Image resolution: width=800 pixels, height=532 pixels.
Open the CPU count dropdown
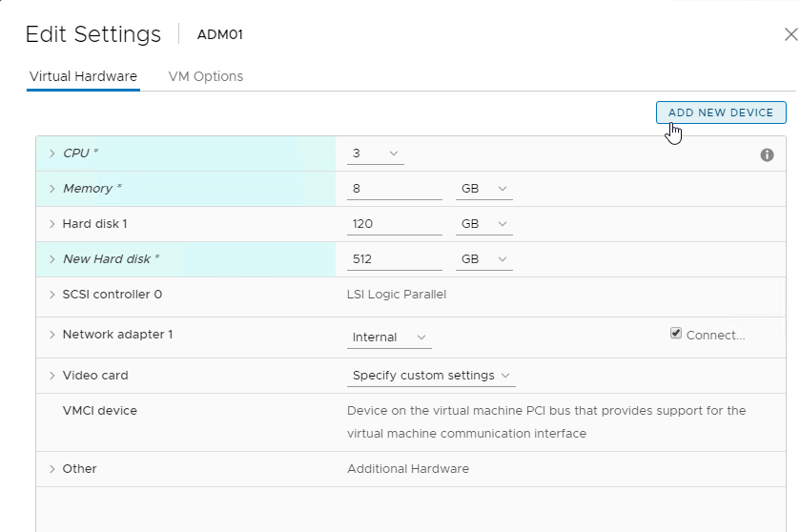pyautogui.click(x=376, y=153)
